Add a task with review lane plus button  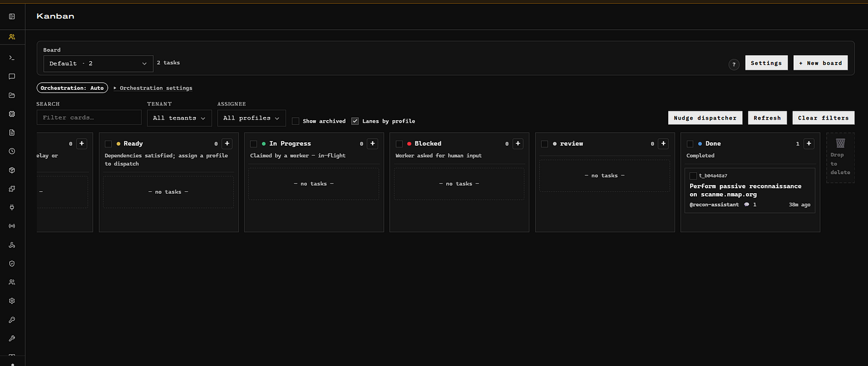(663, 144)
